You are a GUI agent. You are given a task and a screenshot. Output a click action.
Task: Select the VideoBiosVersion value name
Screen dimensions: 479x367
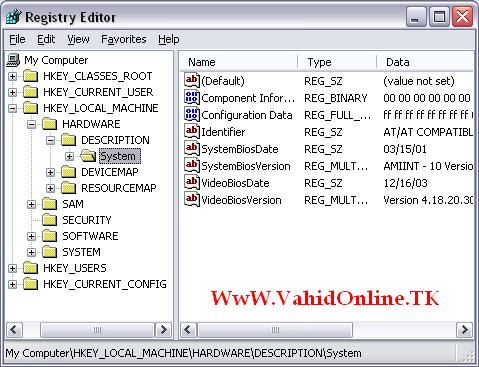(241, 200)
